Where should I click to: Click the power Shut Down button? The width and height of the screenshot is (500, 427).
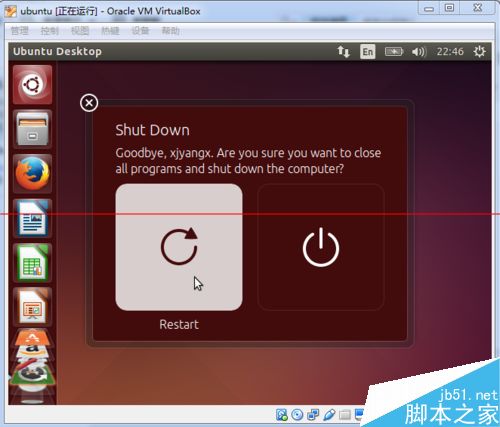pyautogui.click(x=321, y=247)
